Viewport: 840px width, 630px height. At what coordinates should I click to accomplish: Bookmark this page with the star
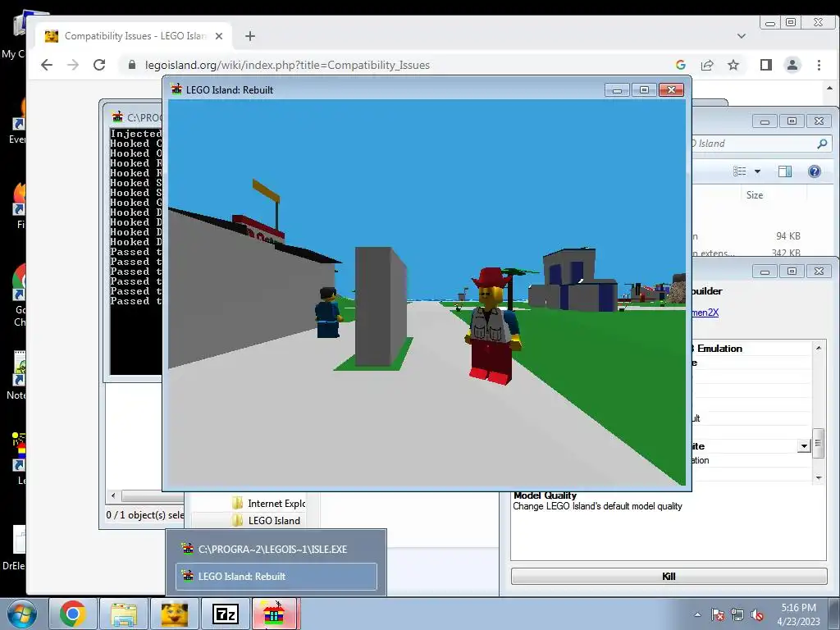733,66
